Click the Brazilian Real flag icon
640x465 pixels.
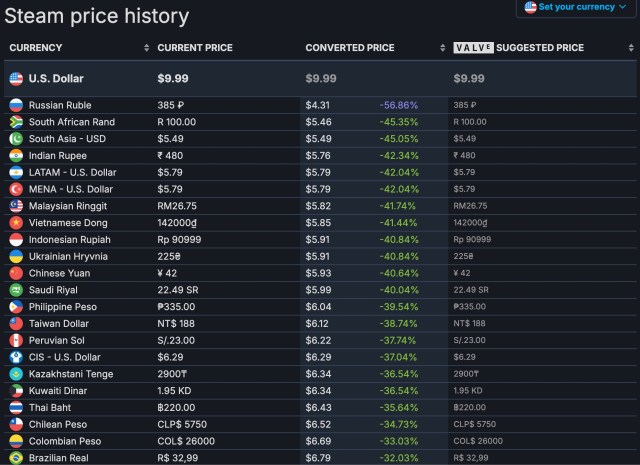point(16,458)
